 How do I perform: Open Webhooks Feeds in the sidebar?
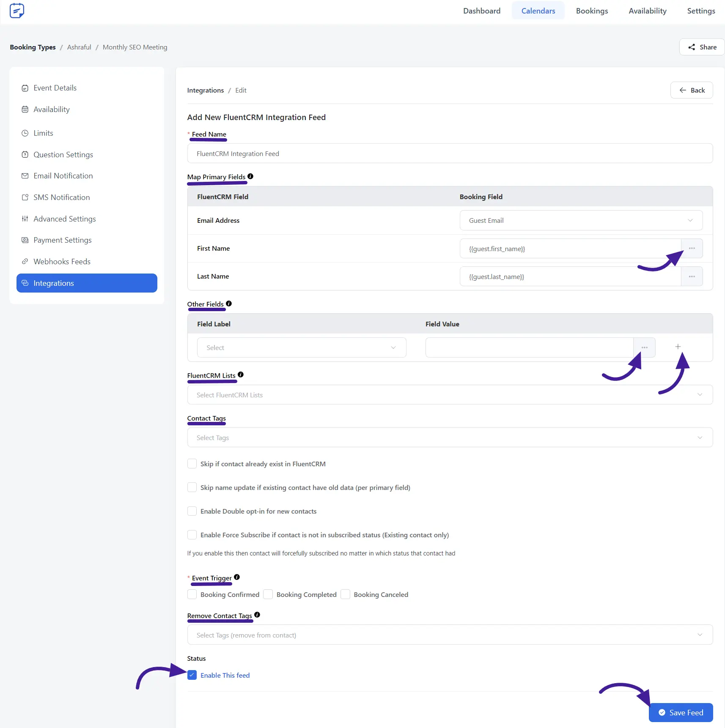pos(87,262)
